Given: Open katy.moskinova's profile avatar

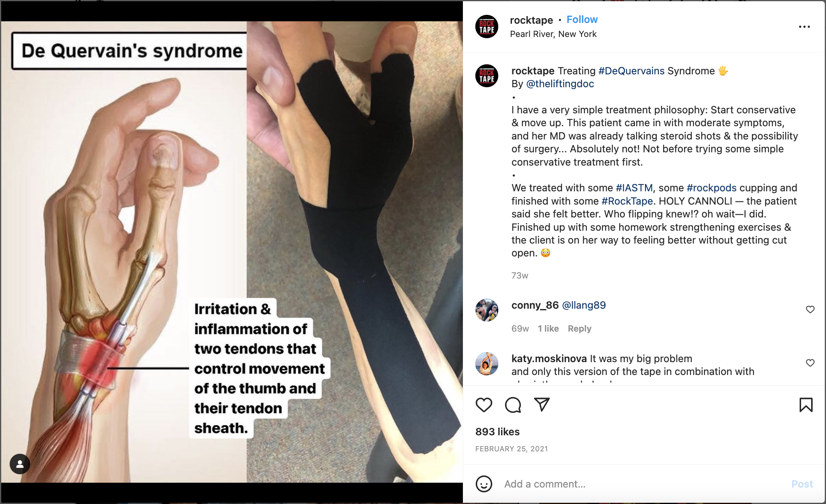Looking at the screenshot, I should pos(487,363).
